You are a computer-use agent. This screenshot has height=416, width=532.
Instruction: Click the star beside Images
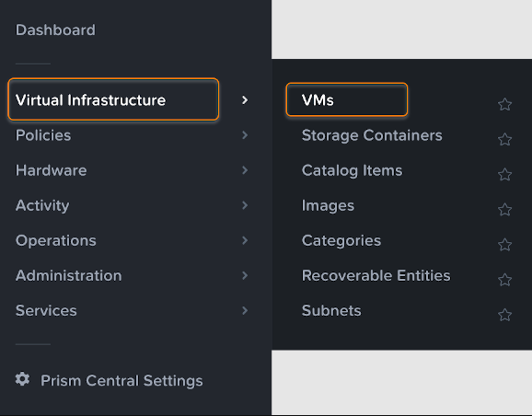505,209
